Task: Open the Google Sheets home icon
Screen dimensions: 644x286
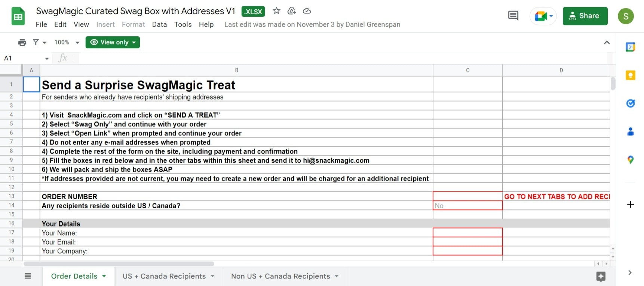Action: [18, 16]
